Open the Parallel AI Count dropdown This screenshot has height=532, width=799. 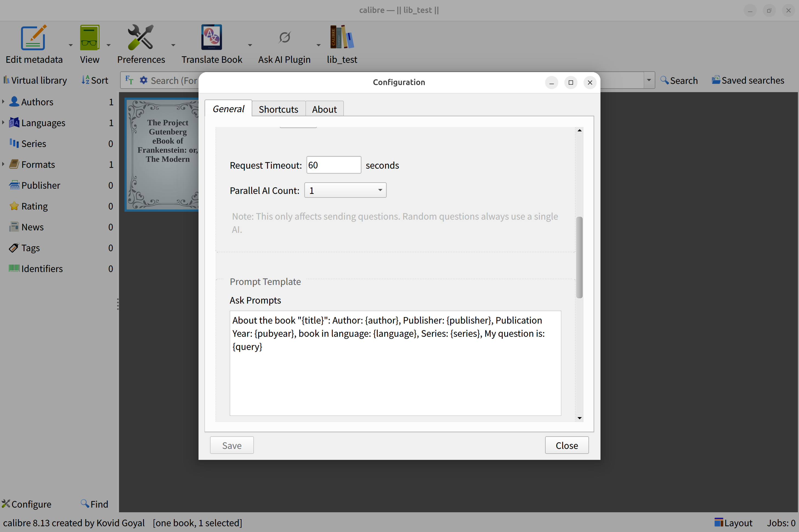click(345, 190)
